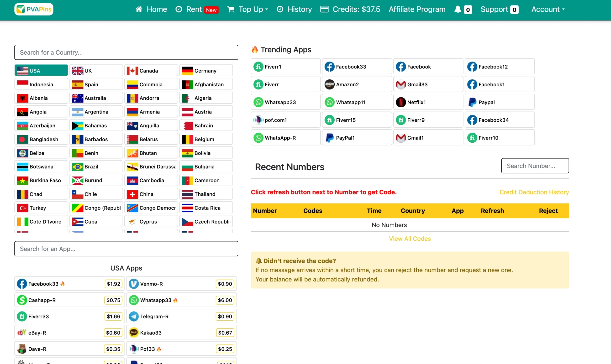
Task: Choose Gmail1 trending app
Action: tap(428, 138)
